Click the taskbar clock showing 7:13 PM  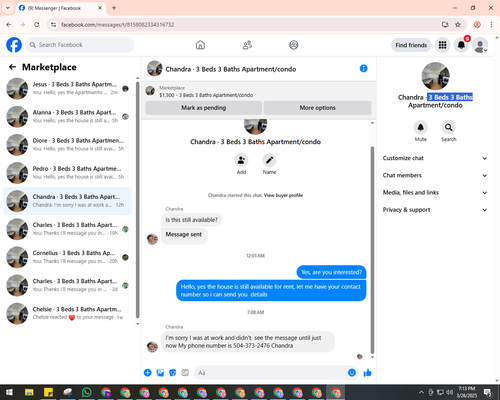point(467,392)
